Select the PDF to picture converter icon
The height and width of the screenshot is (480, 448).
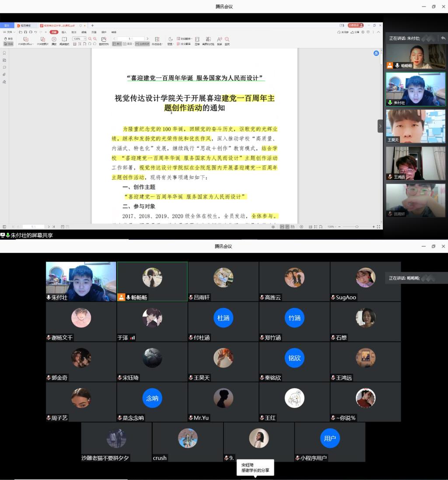(x=43, y=39)
